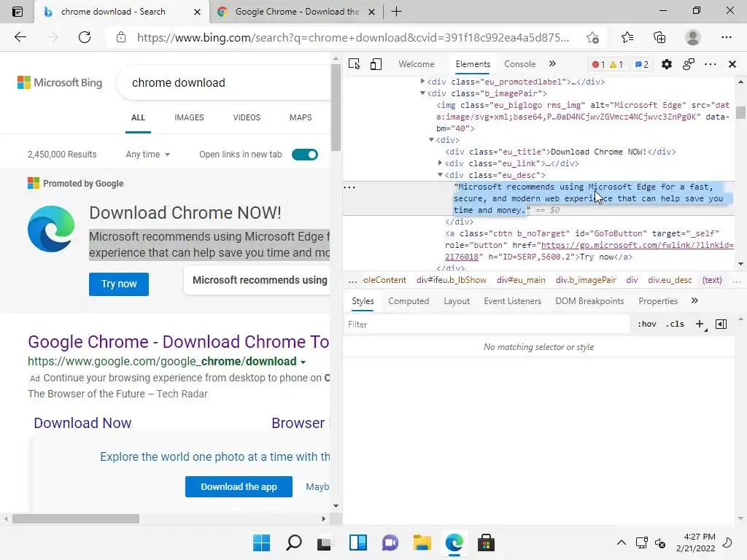This screenshot has height=560, width=747.
Task: Reload the Bing search page
Action: pos(85,37)
